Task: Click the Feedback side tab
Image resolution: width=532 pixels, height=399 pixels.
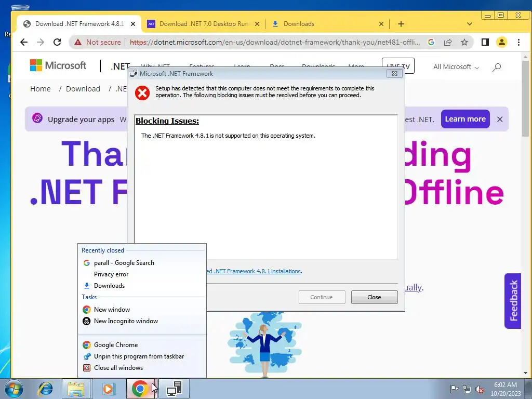Action: tap(513, 301)
